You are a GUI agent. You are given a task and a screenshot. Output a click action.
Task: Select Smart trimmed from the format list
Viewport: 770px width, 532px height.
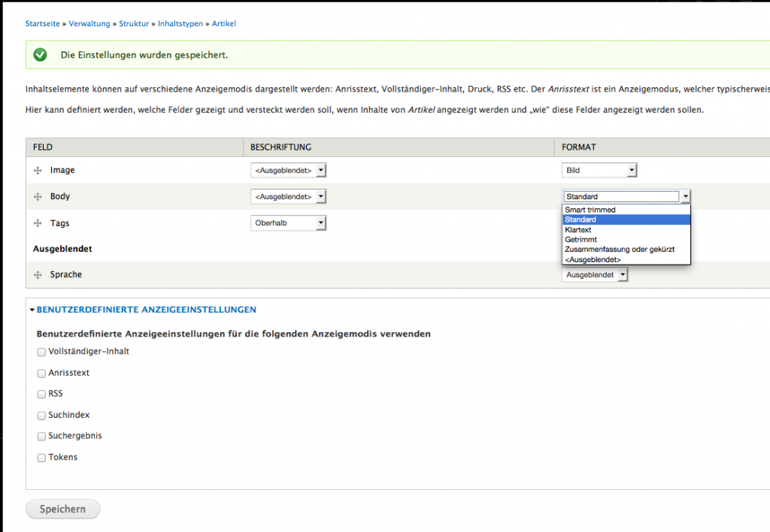click(590, 210)
